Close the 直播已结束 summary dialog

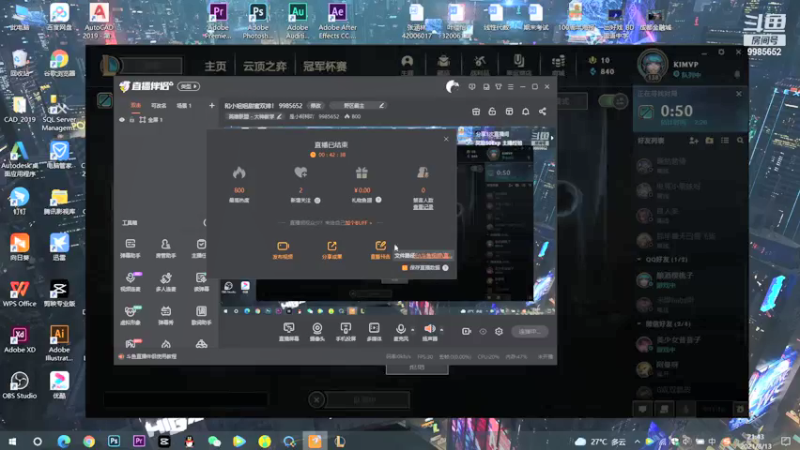[x=446, y=139]
